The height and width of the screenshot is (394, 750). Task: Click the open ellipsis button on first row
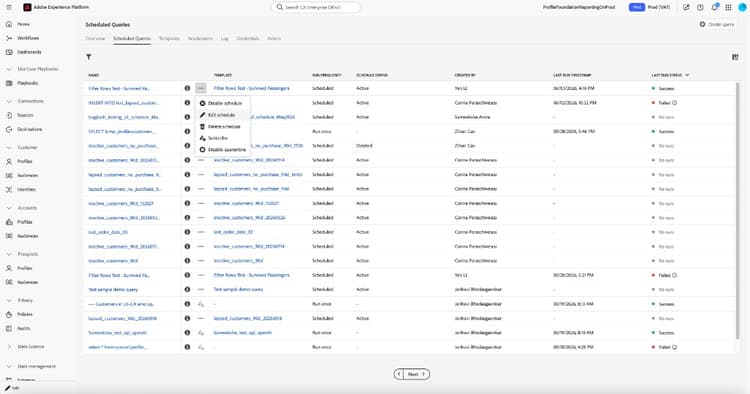[x=201, y=88]
